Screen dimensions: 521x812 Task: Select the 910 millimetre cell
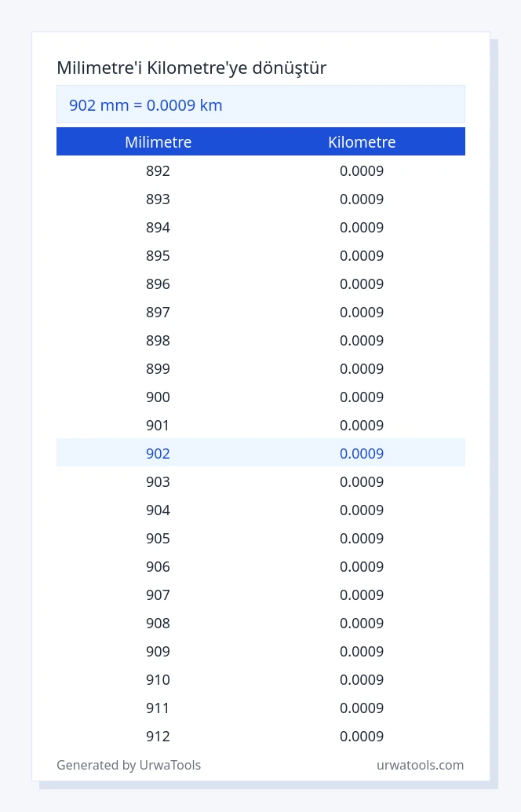(158, 680)
